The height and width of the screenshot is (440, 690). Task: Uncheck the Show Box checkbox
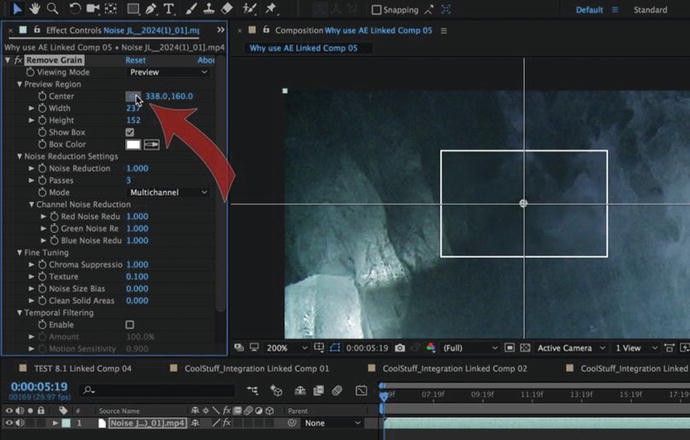tap(130, 132)
